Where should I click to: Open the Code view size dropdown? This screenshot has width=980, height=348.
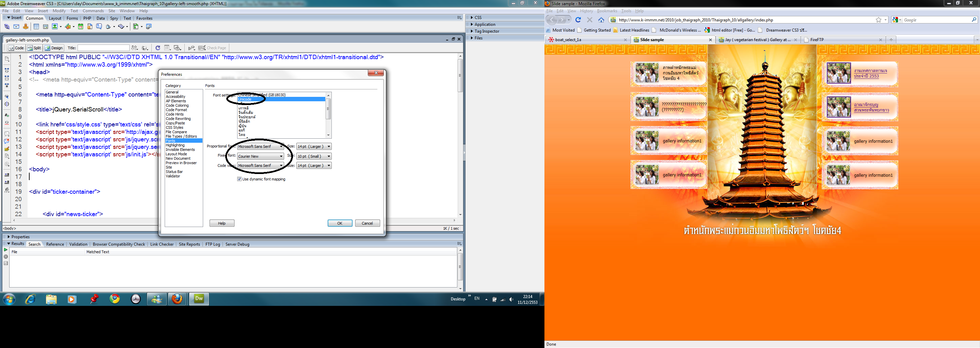pyautogui.click(x=314, y=165)
